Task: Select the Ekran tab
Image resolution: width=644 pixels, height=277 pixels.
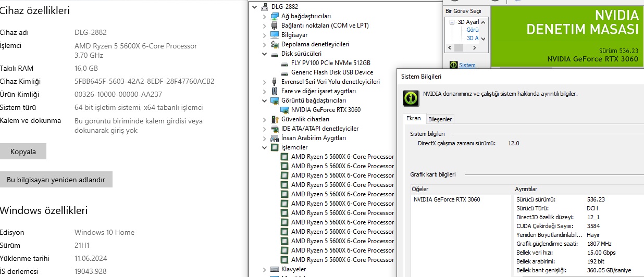Action: 414,118
